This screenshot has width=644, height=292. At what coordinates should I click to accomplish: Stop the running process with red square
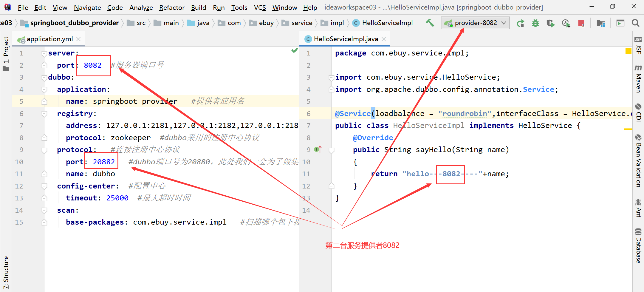(581, 23)
